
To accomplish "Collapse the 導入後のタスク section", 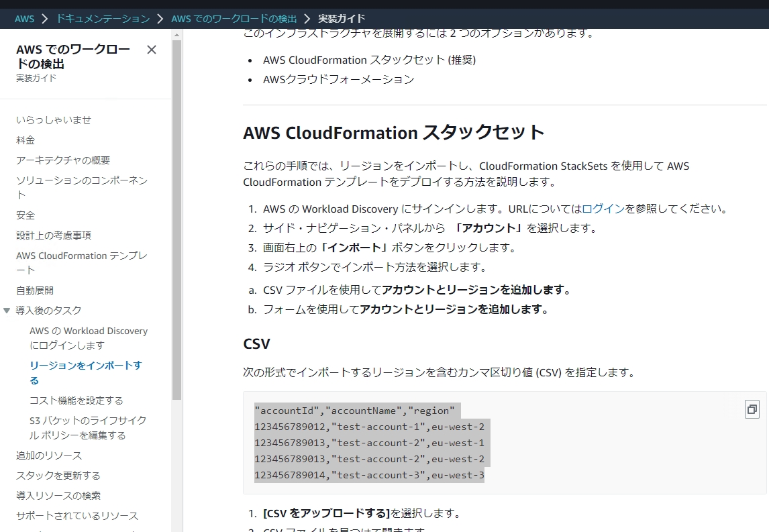I will point(7,311).
